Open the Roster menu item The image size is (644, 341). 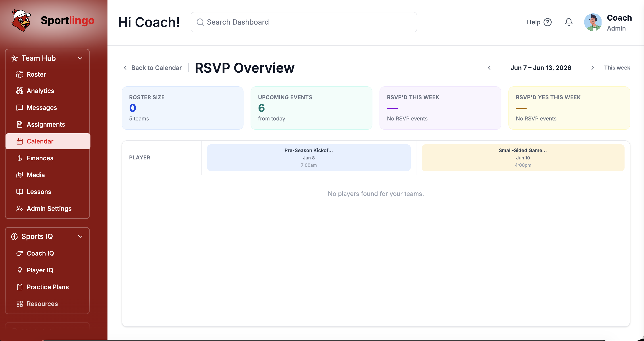click(48, 75)
